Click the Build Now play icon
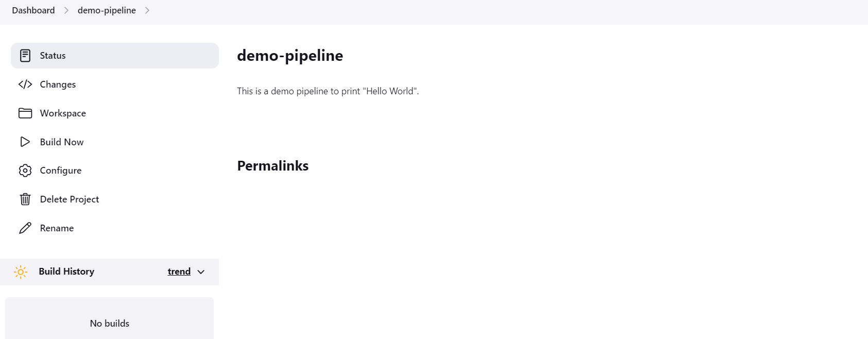Image resolution: width=868 pixels, height=339 pixels. coord(25,142)
